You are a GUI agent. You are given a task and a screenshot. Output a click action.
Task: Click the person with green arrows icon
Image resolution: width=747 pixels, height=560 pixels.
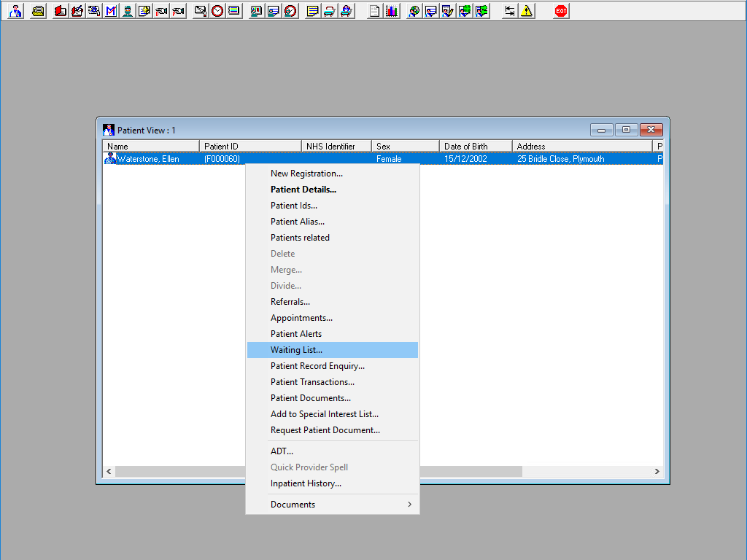[481, 11]
